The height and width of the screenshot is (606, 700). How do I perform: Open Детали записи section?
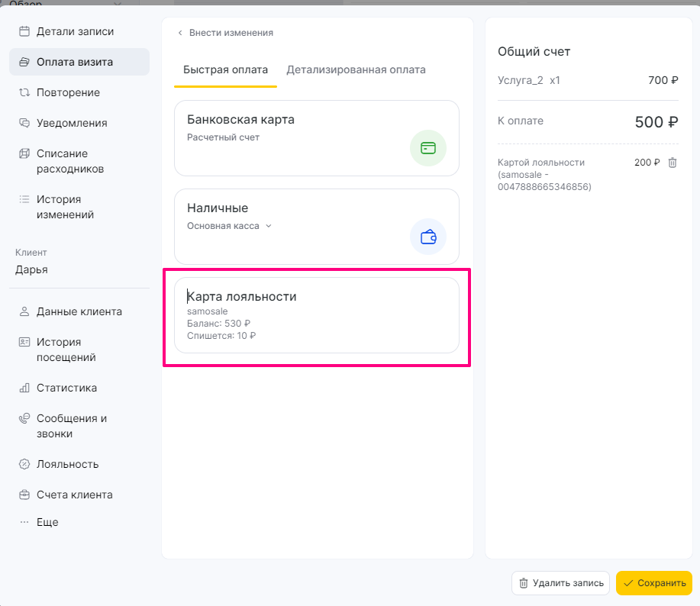75,31
